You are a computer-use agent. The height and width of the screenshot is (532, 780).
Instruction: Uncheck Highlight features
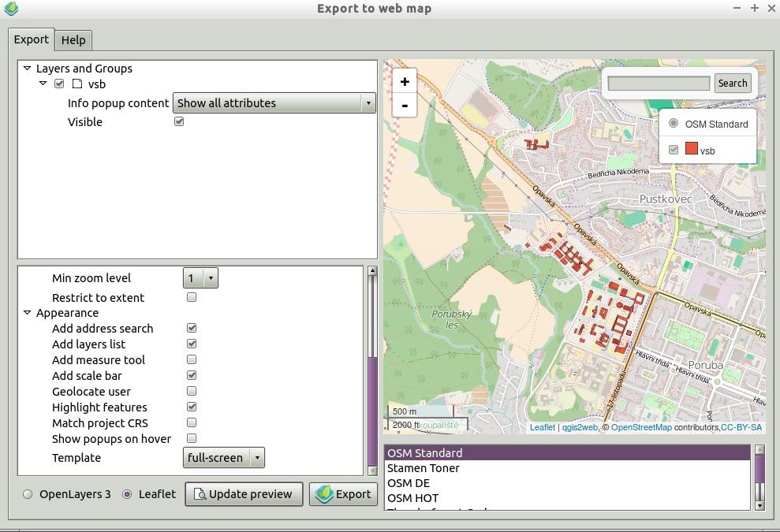(192, 407)
